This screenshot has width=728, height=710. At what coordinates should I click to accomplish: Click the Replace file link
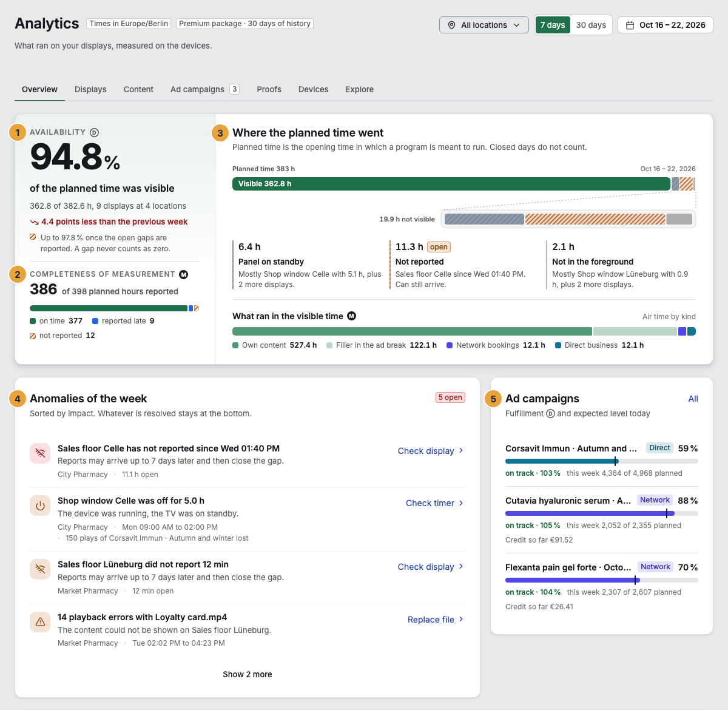(436, 620)
